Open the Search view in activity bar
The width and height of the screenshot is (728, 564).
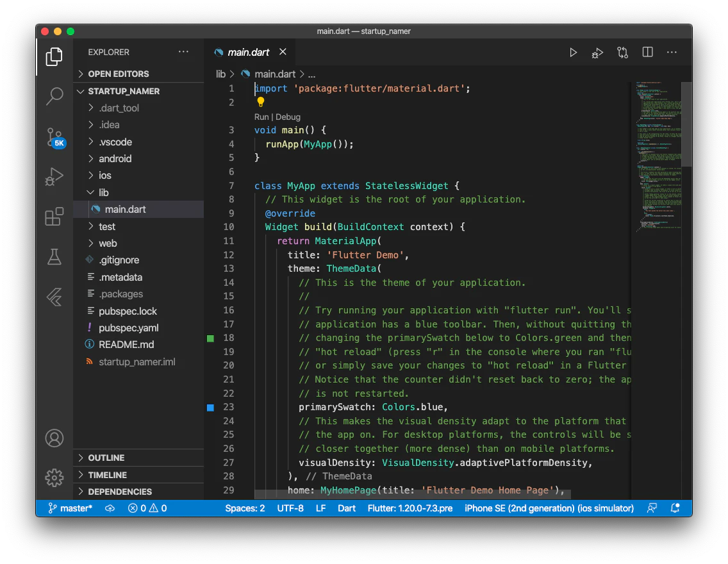tap(54, 96)
